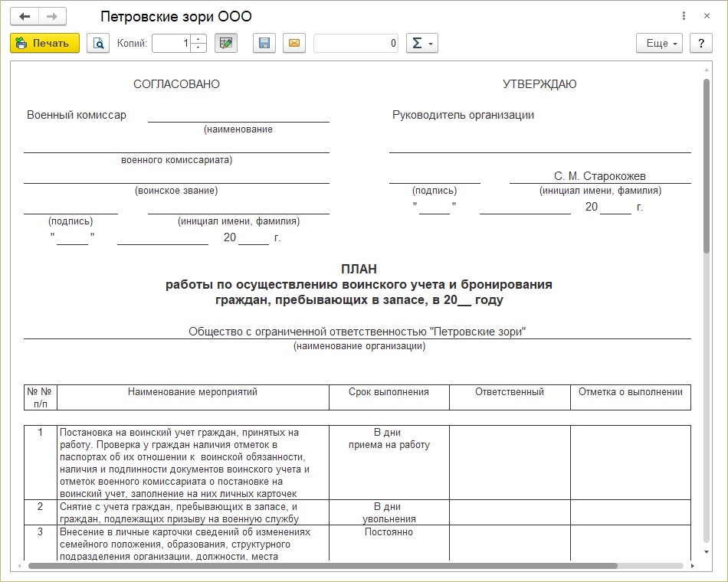Click the horizontal scrollbar thumb
The width and height of the screenshot is (728, 582).
(323, 566)
